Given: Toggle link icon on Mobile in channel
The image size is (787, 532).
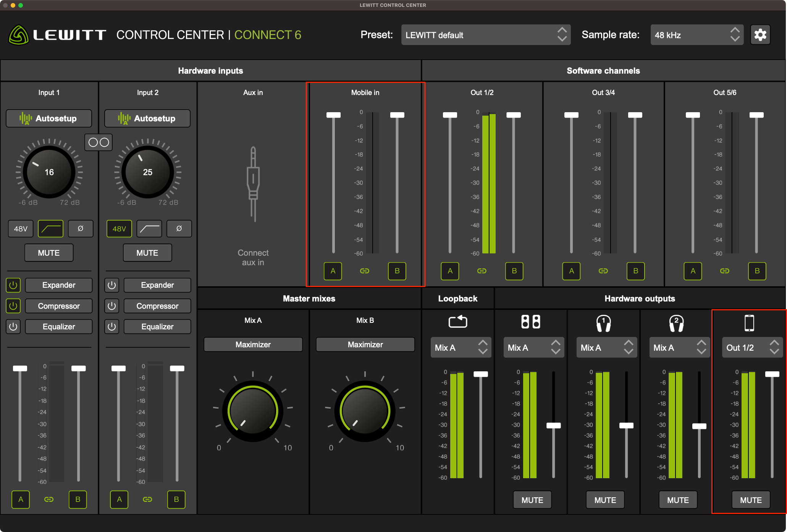Looking at the screenshot, I should coord(365,271).
